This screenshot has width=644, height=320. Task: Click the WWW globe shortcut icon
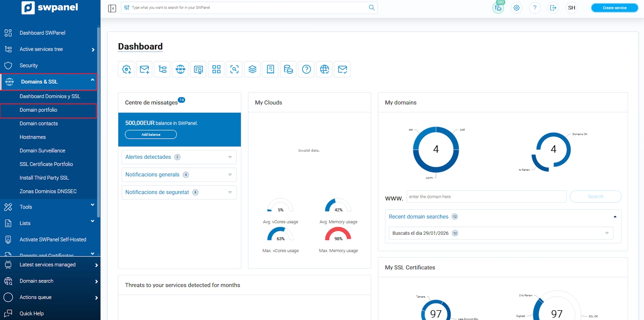click(x=180, y=70)
